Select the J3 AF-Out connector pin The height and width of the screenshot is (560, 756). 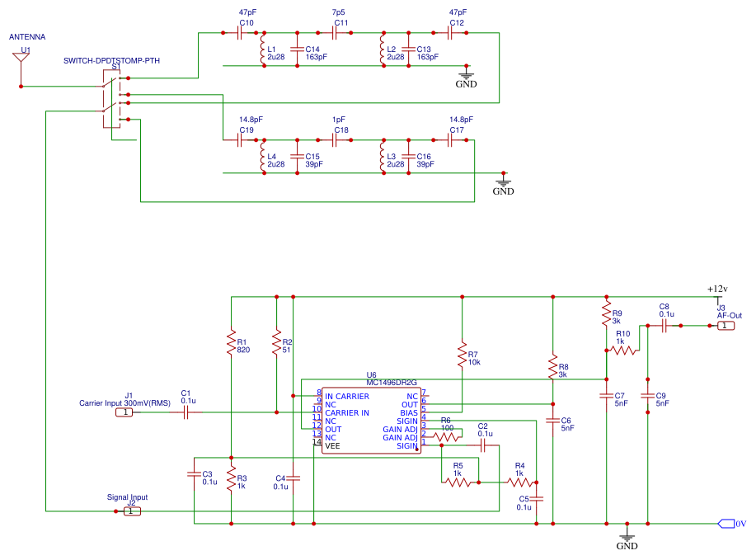click(725, 326)
